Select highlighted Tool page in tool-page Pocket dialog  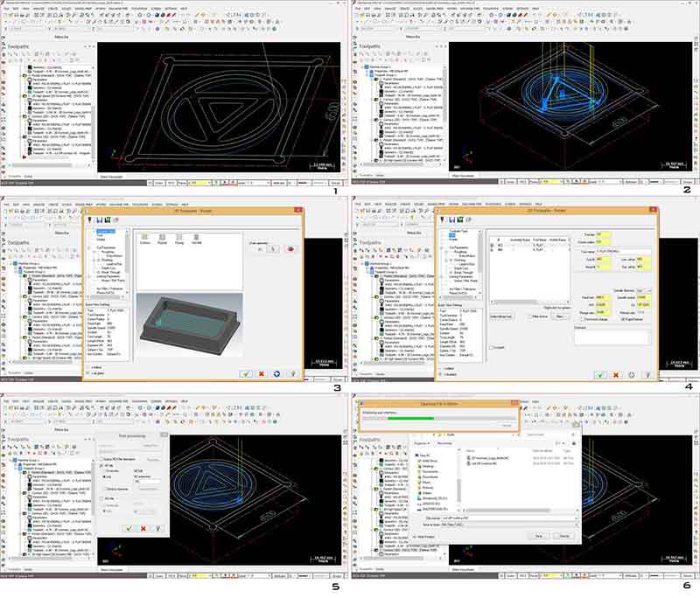click(x=451, y=235)
